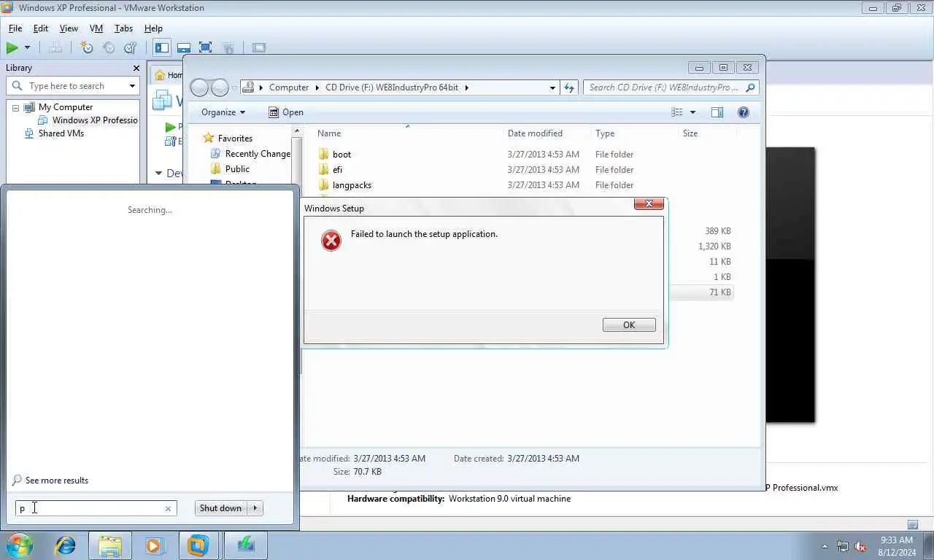Open the Tabs menu
The image size is (934, 560).
click(123, 28)
